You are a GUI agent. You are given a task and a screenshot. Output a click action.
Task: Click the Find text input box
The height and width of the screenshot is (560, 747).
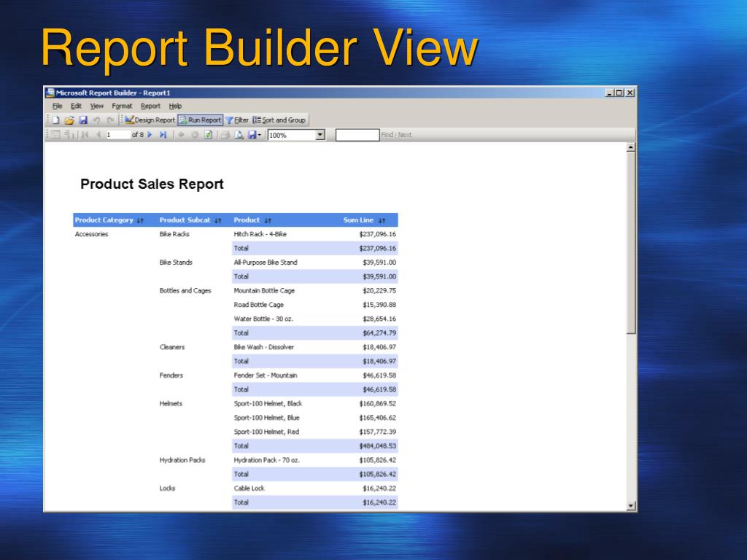357,135
